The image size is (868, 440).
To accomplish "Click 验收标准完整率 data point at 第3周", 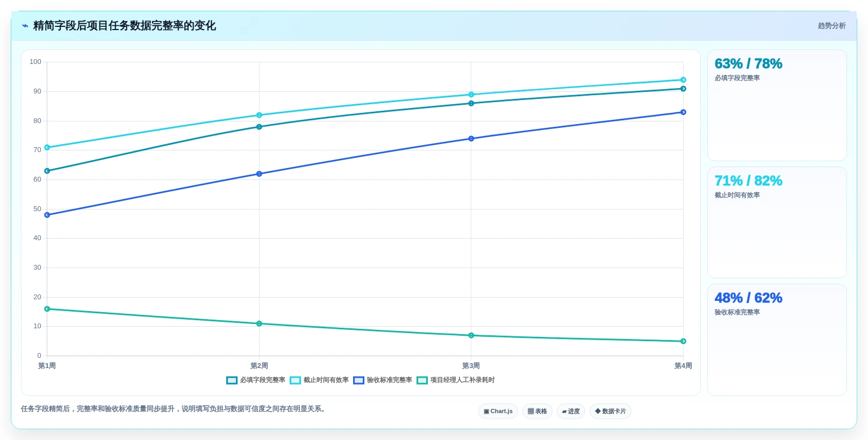I will click(471, 139).
